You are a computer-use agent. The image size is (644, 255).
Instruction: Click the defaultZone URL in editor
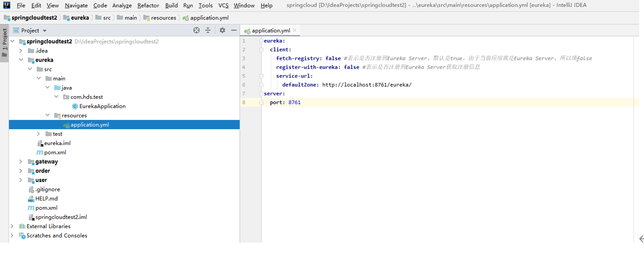[x=367, y=85]
